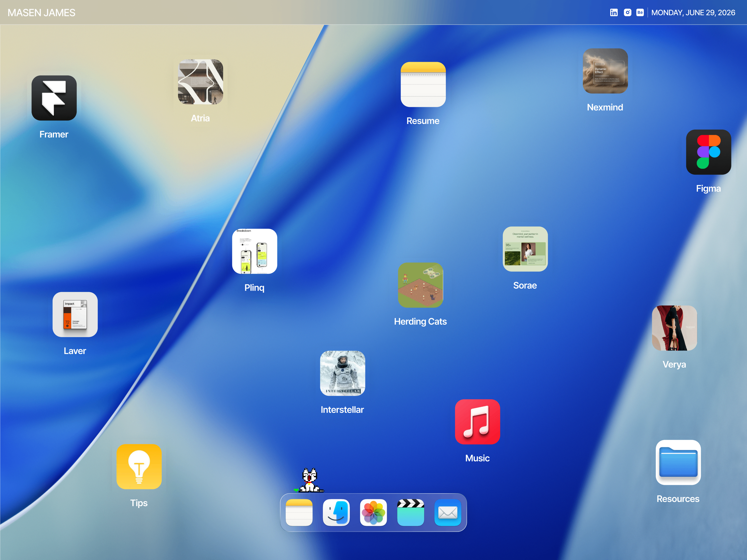Open Mail from the dock
This screenshot has height=560, width=747.
(x=448, y=512)
